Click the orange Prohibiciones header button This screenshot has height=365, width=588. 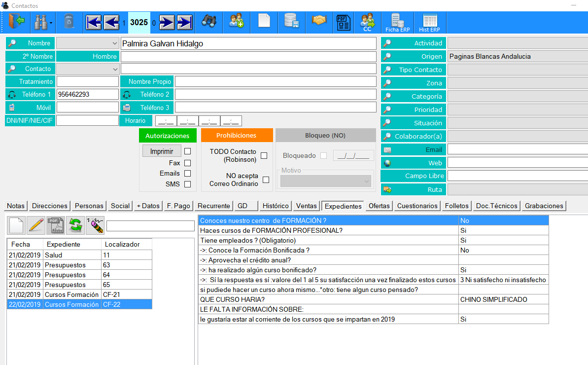237,136
